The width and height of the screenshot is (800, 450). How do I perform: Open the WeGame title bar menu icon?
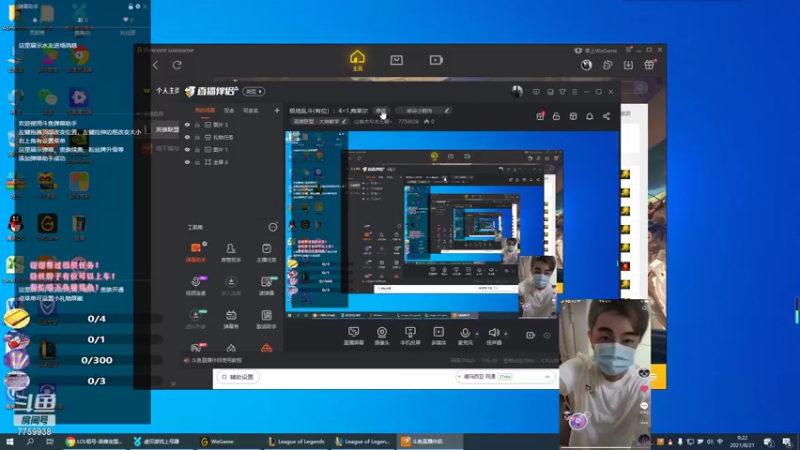629,50
